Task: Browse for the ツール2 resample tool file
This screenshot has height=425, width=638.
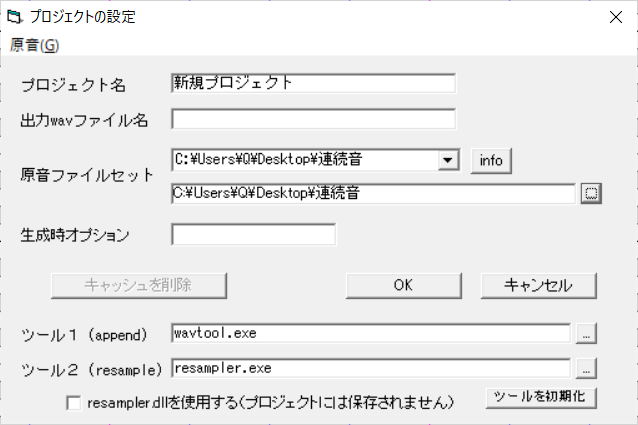Action: (x=586, y=368)
